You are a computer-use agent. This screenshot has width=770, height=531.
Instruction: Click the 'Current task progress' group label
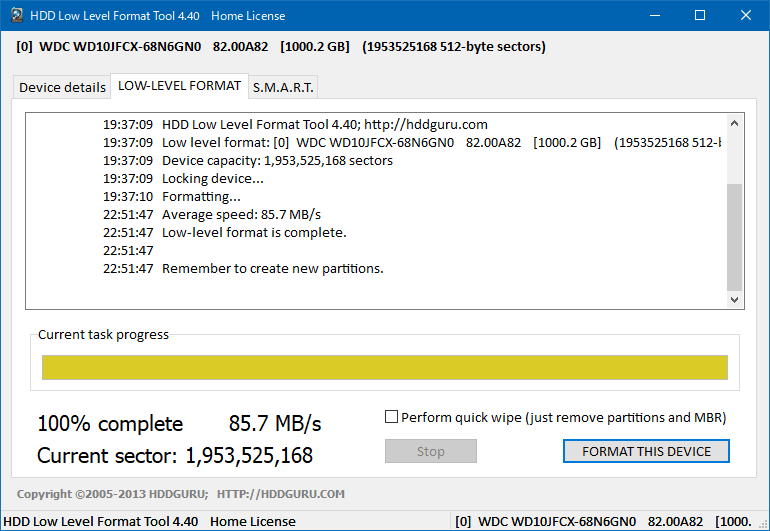pos(103,335)
